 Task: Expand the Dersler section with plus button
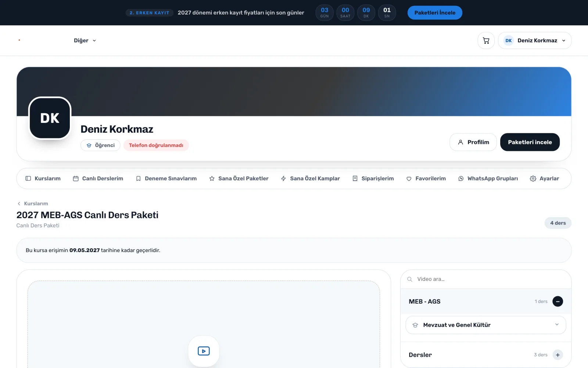[x=557, y=355]
